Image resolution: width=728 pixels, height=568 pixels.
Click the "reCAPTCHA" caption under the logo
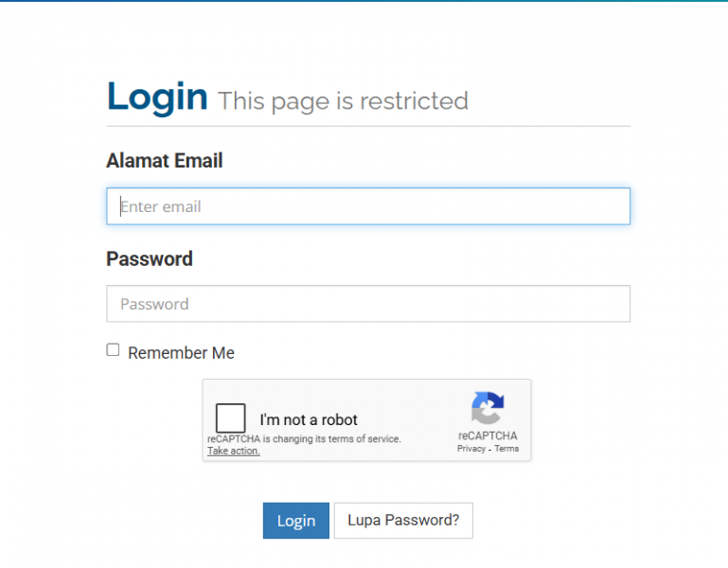pyautogui.click(x=488, y=436)
